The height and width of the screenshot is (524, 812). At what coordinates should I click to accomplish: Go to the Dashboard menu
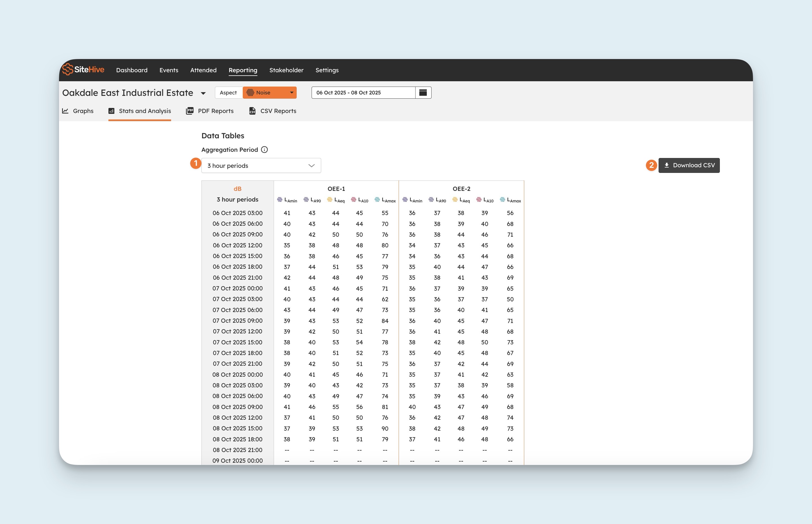pyautogui.click(x=131, y=70)
